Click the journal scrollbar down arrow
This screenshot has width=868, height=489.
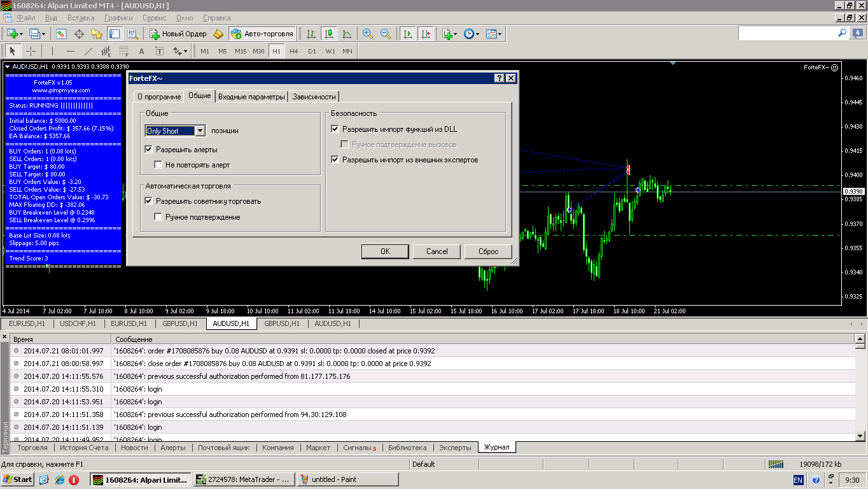(860, 436)
